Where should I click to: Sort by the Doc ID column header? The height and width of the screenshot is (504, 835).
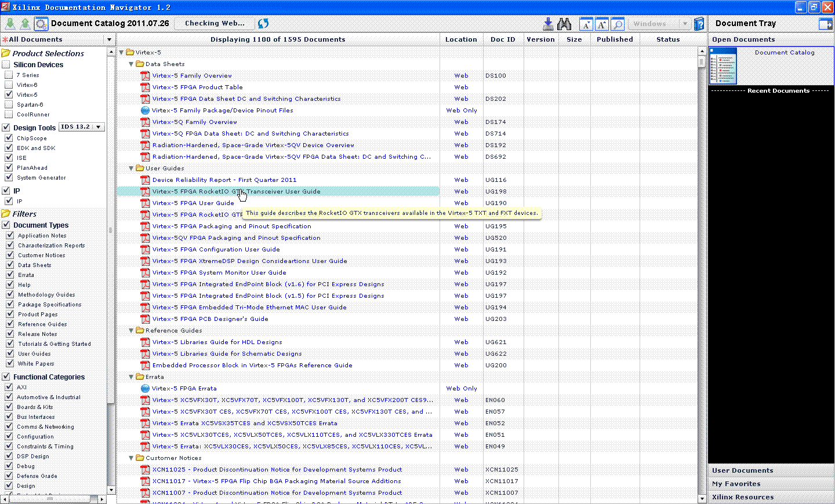click(x=503, y=39)
